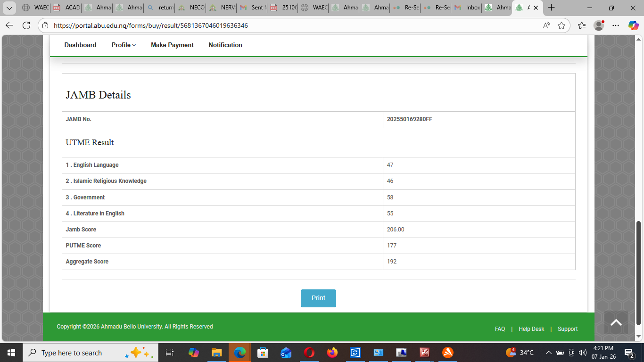Open the Copilot sidebar icon

click(x=633, y=25)
